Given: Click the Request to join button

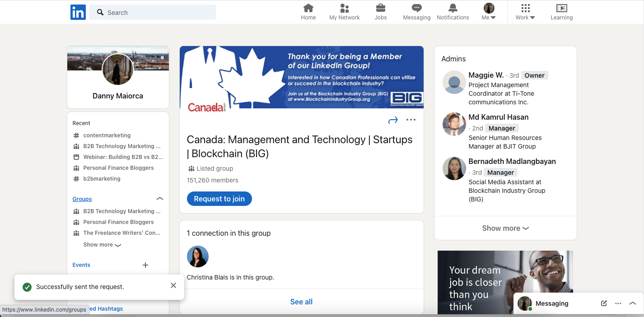Looking at the screenshot, I should (219, 199).
